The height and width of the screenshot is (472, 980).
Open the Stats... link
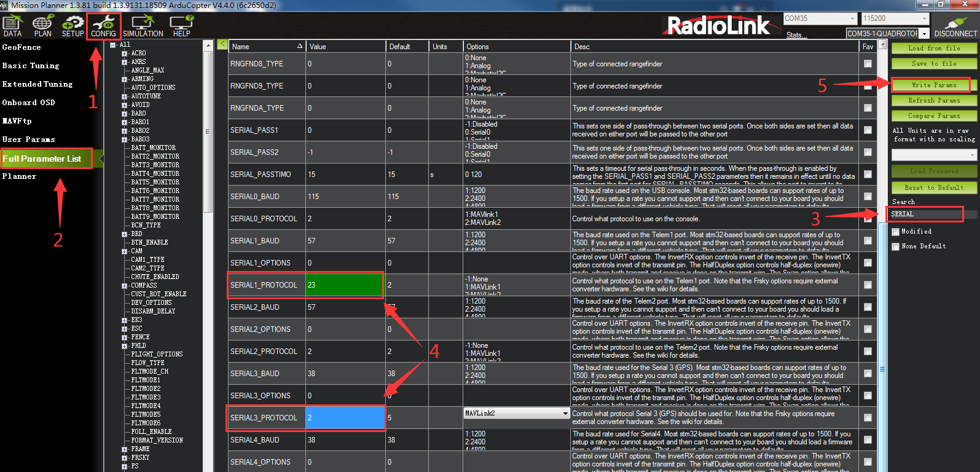797,35
